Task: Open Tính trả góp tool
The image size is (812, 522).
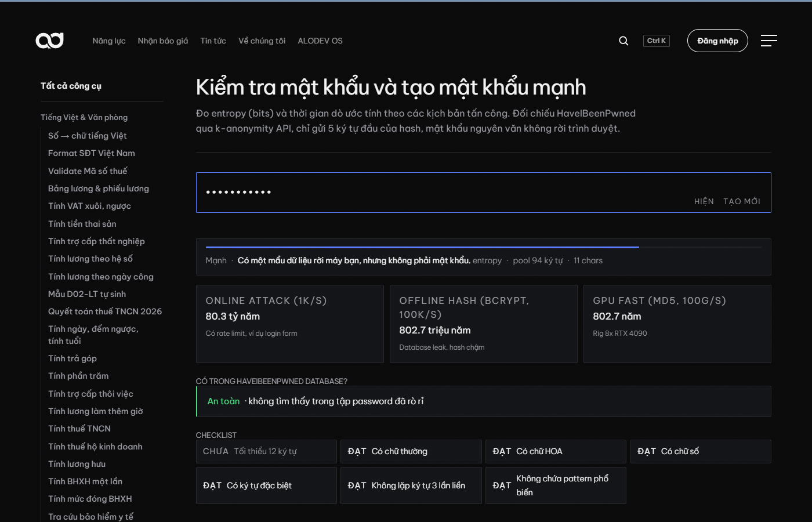Action: (x=72, y=358)
